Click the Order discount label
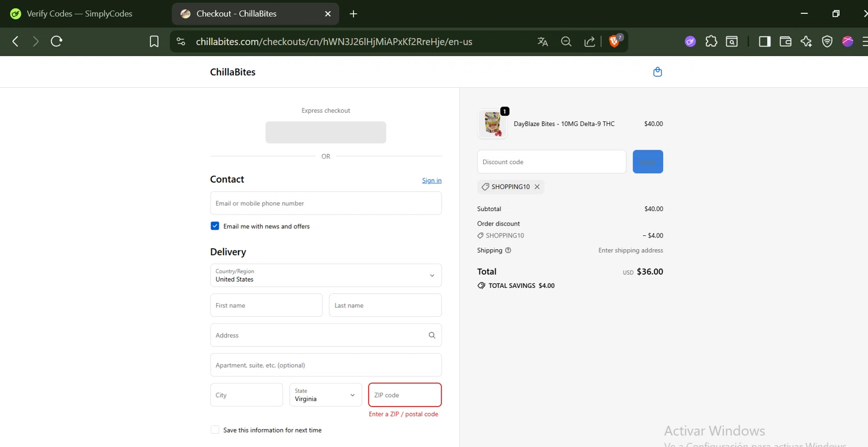The width and height of the screenshot is (868, 447). (498, 224)
